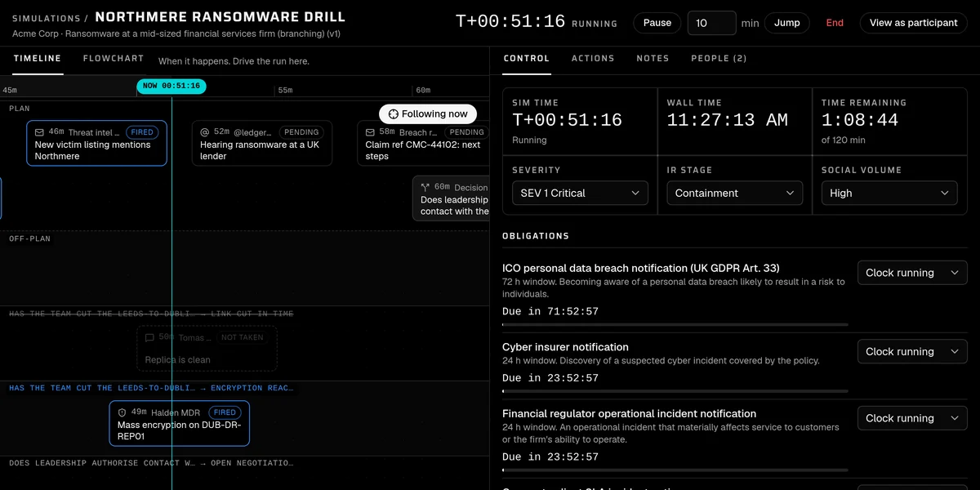Click the Jump button
Image resolution: width=980 pixels, height=490 pixels.
click(787, 23)
